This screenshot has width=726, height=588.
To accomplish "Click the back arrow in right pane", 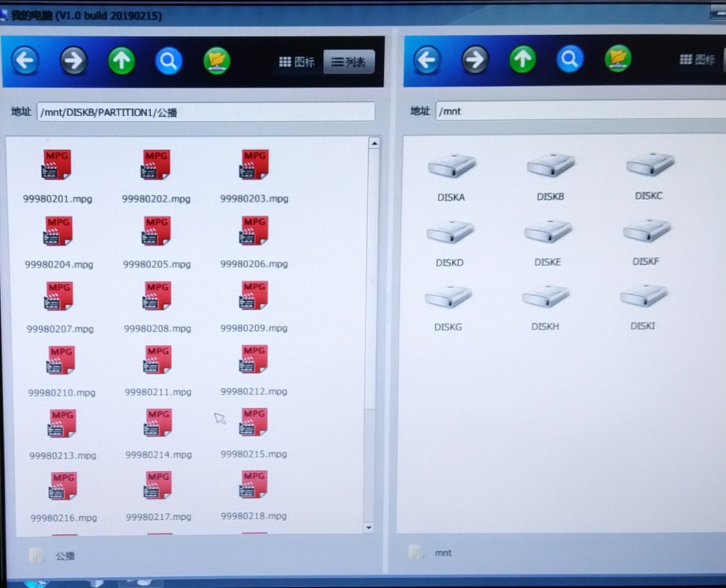I will pyautogui.click(x=427, y=59).
